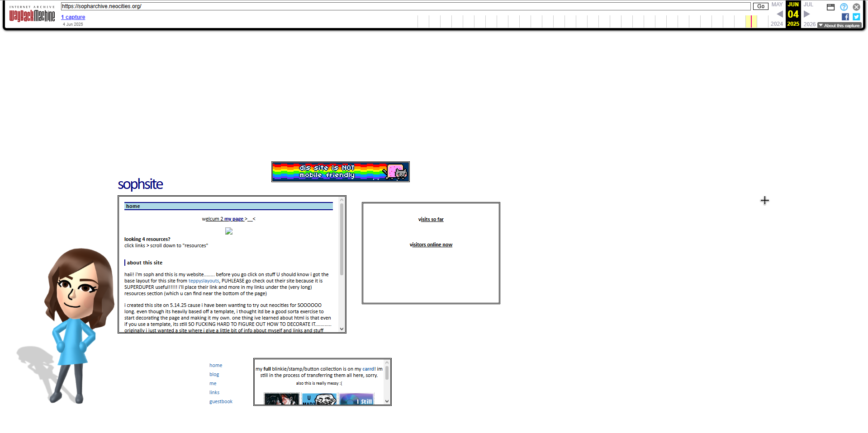Toggle the Wayback toolbar expand icon
Image resolution: width=868 pixels, height=433 pixels.
(830, 7)
